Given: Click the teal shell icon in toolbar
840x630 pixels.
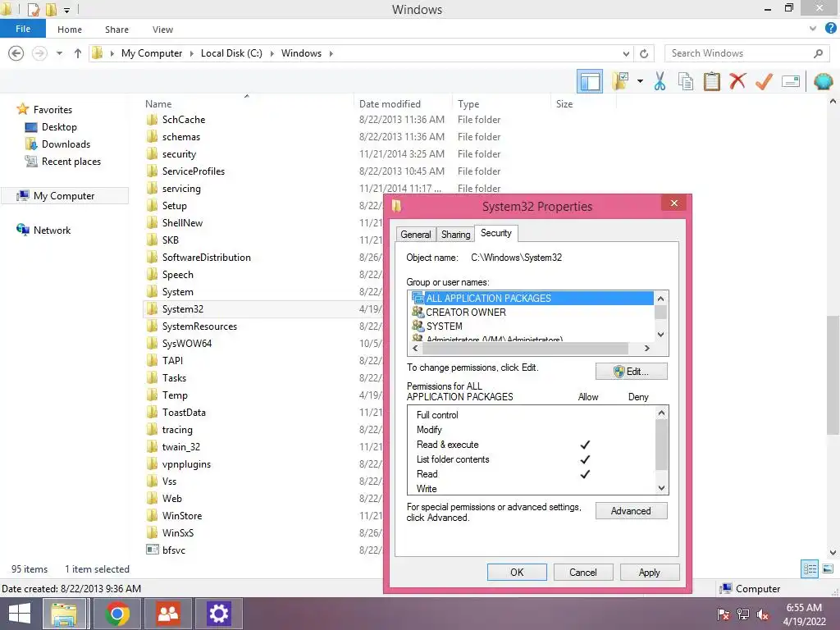Looking at the screenshot, I should [823, 81].
